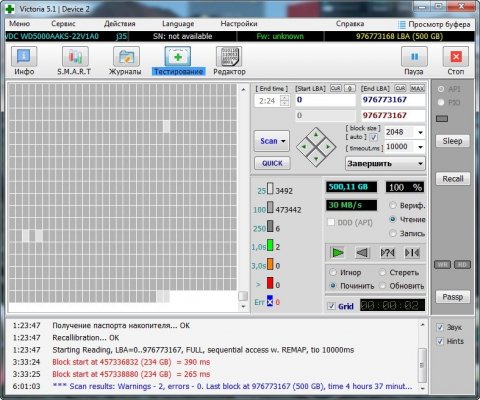
Task: Open the Настройки menu
Action: click(239, 24)
